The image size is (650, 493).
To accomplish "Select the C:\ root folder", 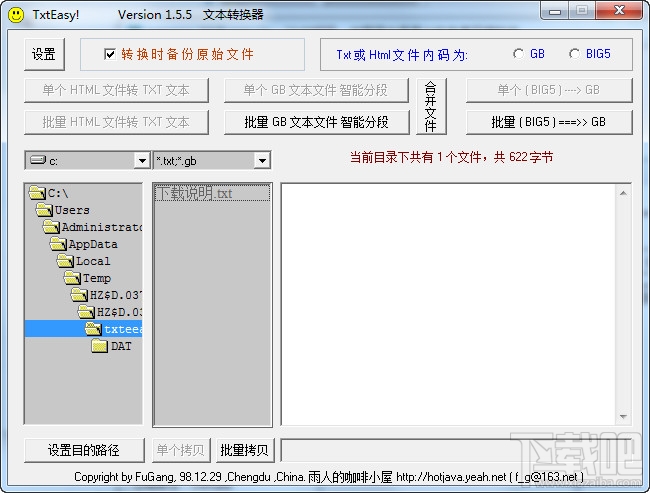I will [x=58, y=193].
